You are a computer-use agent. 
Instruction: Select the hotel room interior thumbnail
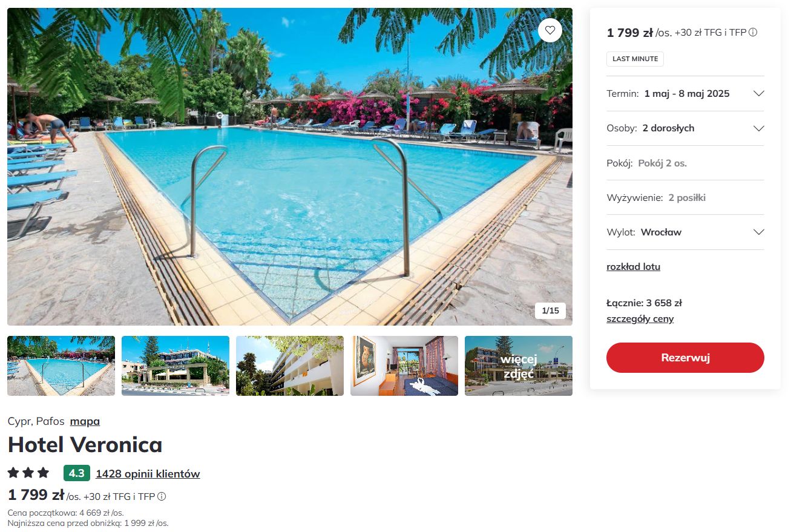(x=404, y=366)
